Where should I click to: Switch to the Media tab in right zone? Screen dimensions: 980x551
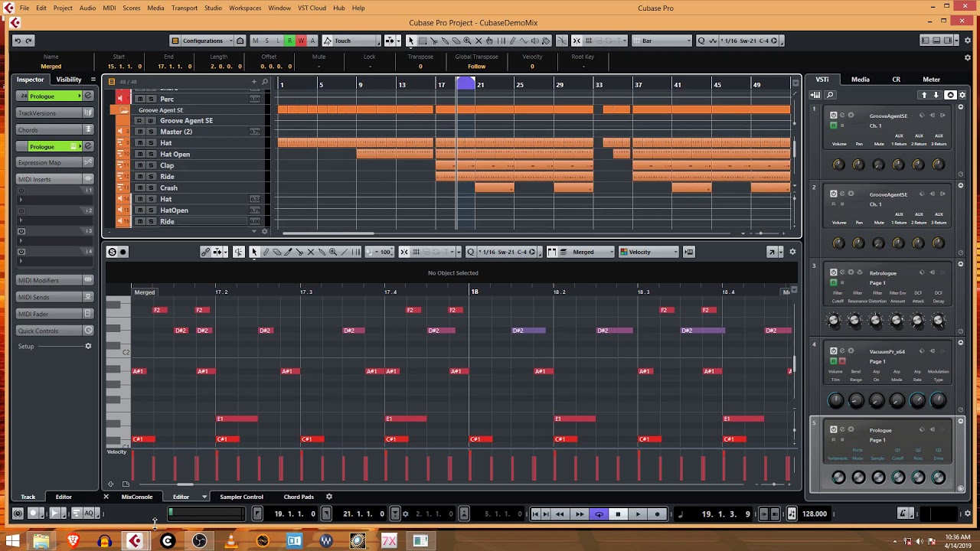point(861,80)
